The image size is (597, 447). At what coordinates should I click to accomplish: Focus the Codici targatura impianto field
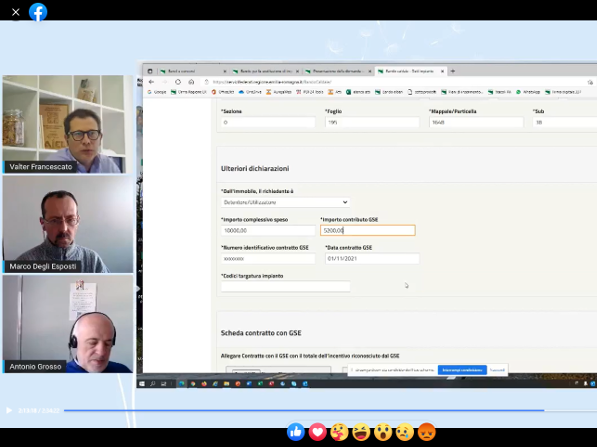[x=285, y=287]
